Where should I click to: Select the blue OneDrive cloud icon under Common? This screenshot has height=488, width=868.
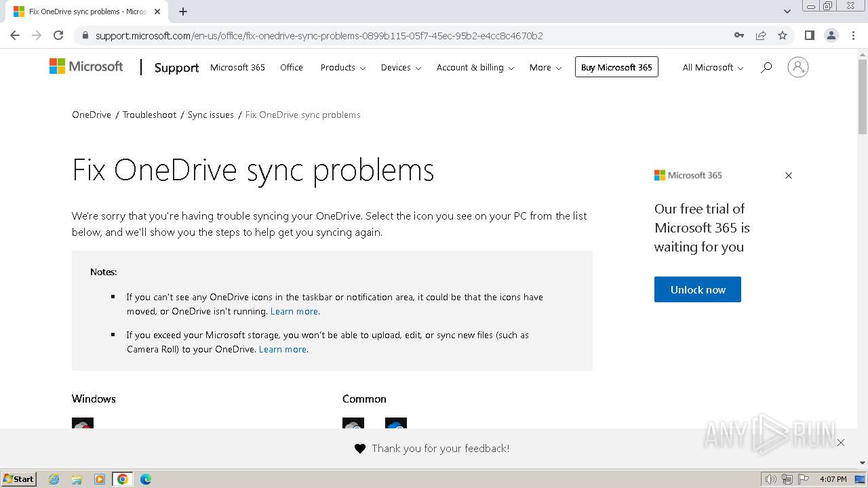pyautogui.click(x=396, y=423)
